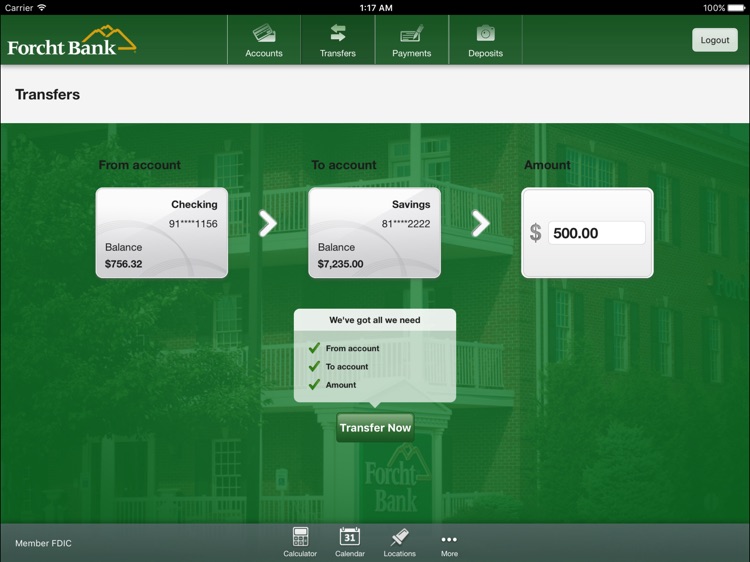Click the Logout button
The image size is (750, 562).
(715, 40)
